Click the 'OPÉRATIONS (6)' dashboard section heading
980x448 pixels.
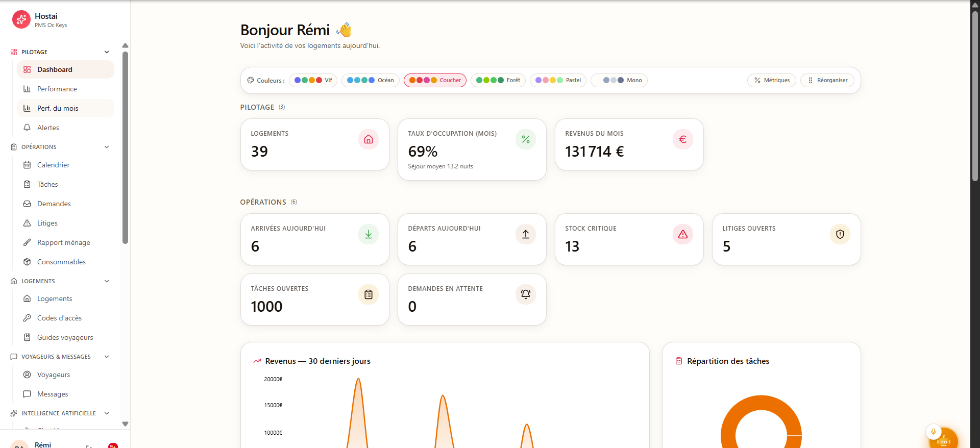point(269,202)
